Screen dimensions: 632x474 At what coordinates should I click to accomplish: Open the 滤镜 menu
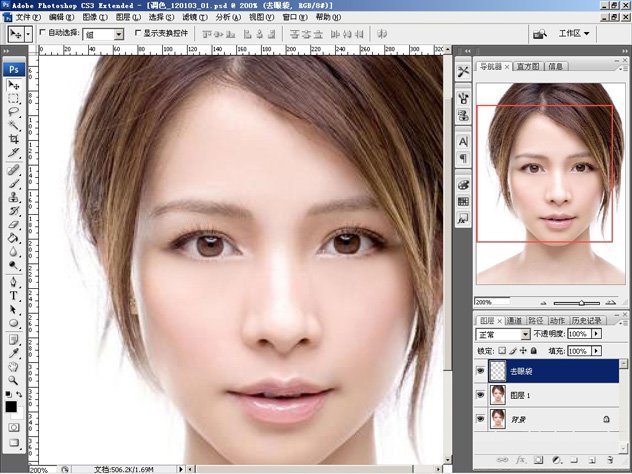tap(189, 18)
